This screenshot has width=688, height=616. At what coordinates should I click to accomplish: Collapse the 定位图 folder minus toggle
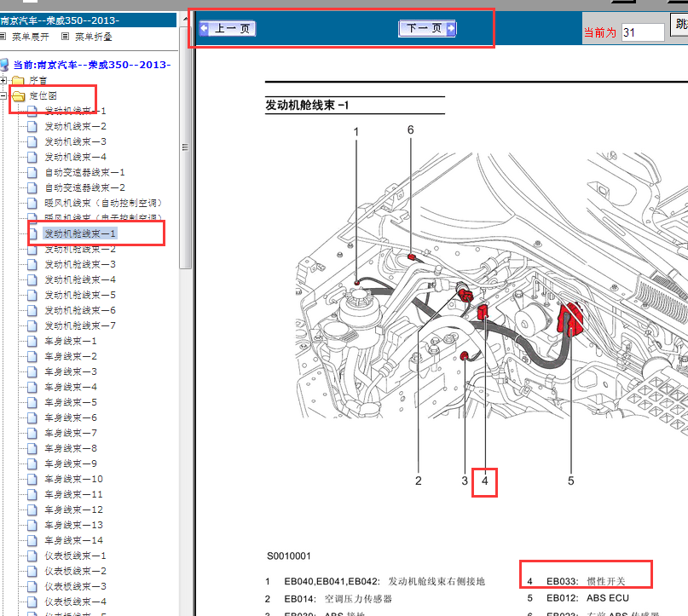(3, 95)
